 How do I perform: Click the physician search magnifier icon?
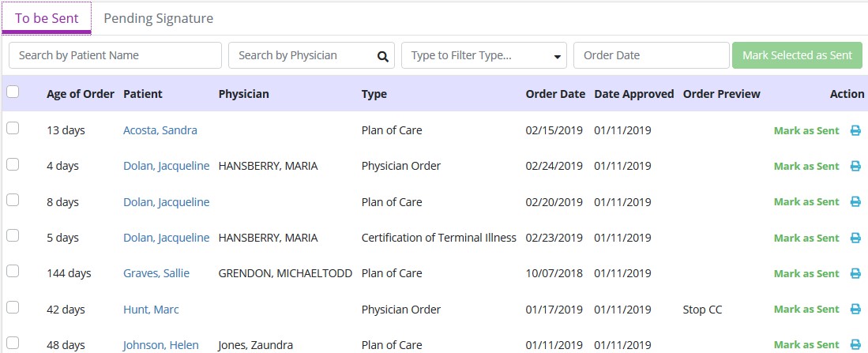pos(383,56)
